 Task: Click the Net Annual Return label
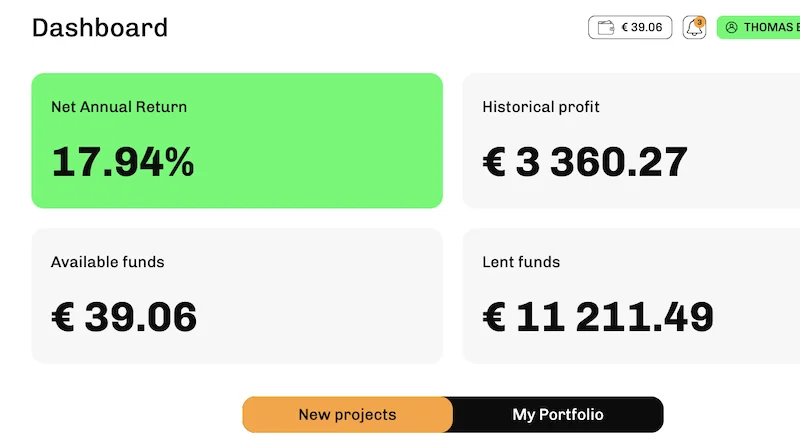119,107
